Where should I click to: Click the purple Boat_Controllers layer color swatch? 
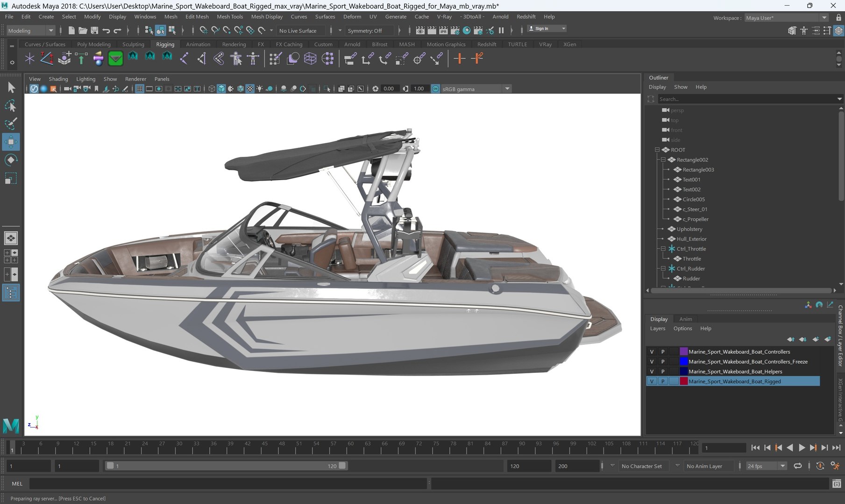683,352
